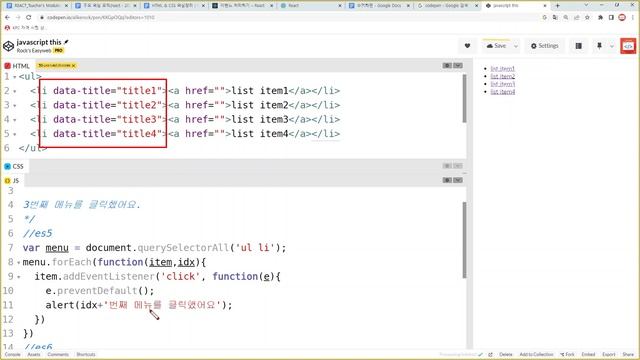Screen dimensions: 640x360
Task: Open HTML editor settings gear
Action: tap(447, 65)
